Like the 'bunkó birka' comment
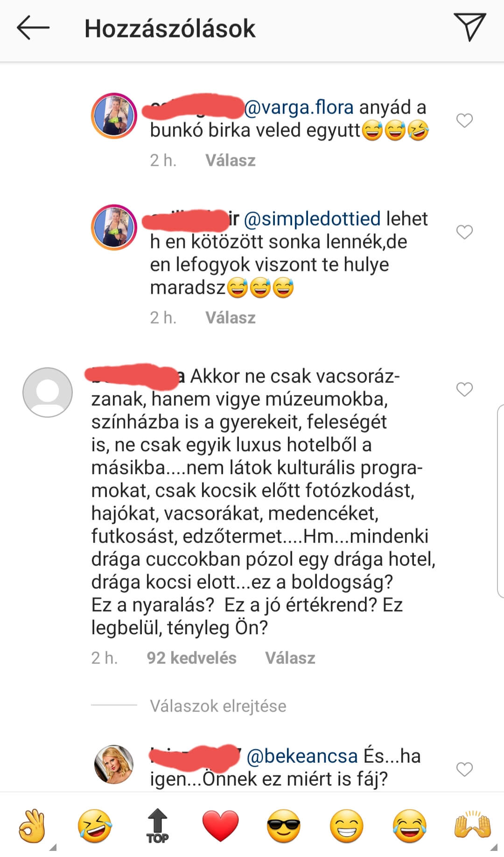The height and width of the screenshot is (857, 504). 464,120
